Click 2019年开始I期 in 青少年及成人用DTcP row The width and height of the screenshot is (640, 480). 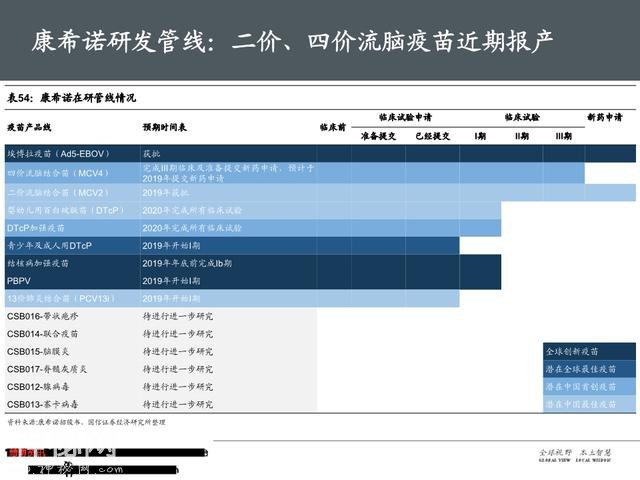tap(171, 246)
